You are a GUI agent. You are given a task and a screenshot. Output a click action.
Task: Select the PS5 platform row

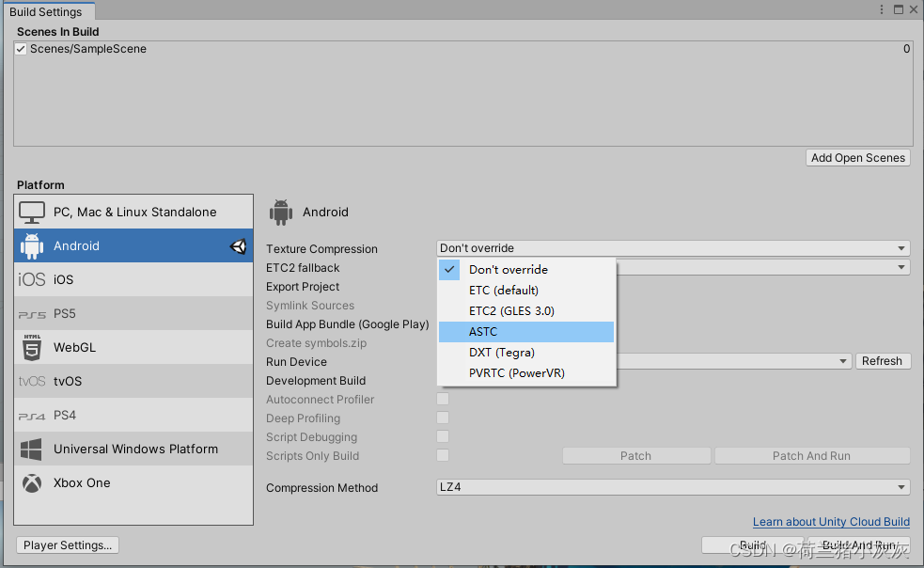coord(133,314)
